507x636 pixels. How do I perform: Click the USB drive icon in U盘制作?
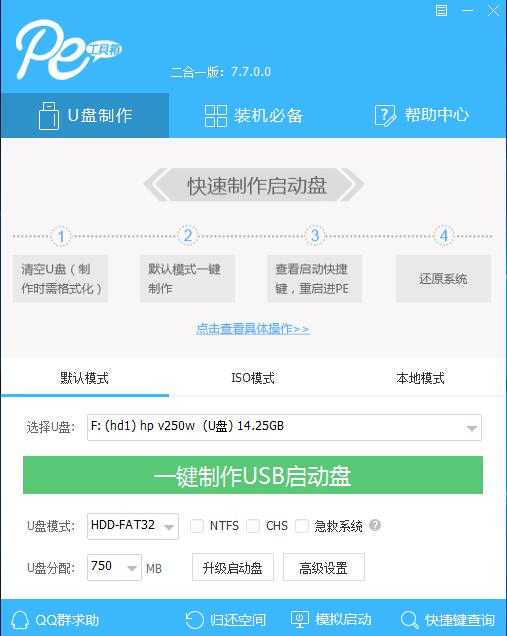pyautogui.click(x=49, y=116)
